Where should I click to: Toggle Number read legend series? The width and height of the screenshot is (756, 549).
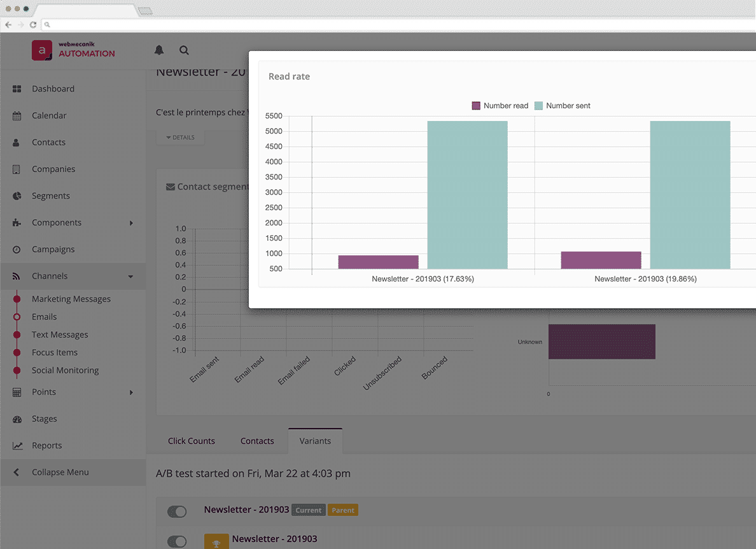point(500,106)
